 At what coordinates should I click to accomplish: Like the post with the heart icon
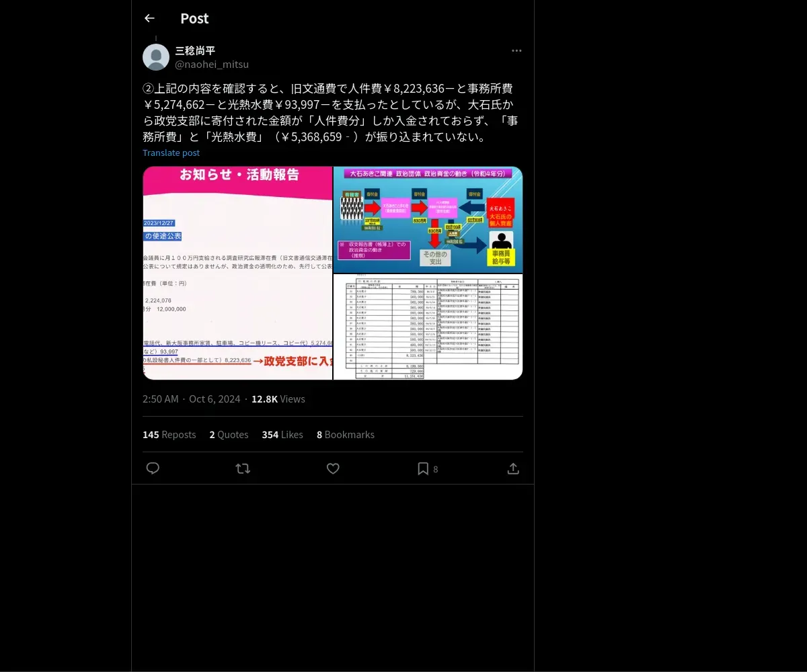pos(333,468)
